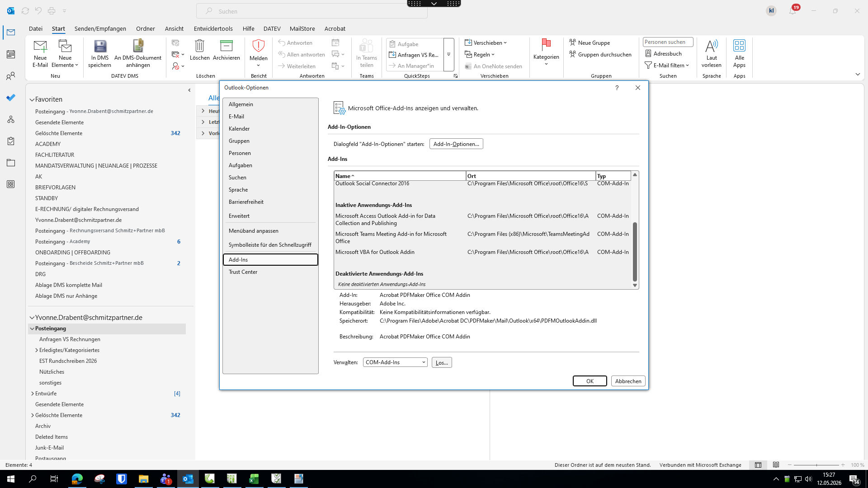The image size is (868, 488).
Task: Switch to Senden/Empfangen tab
Action: [x=100, y=28]
